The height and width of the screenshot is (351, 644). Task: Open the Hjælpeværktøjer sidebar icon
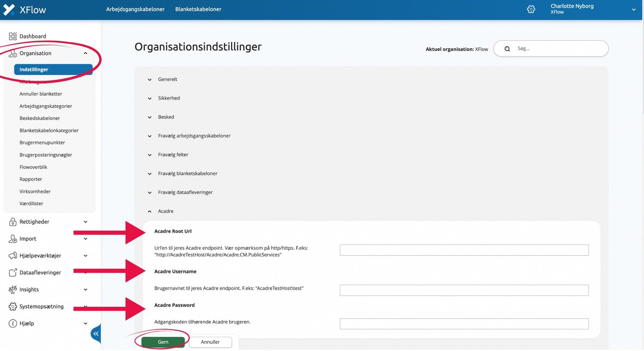pyautogui.click(x=12, y=255)
